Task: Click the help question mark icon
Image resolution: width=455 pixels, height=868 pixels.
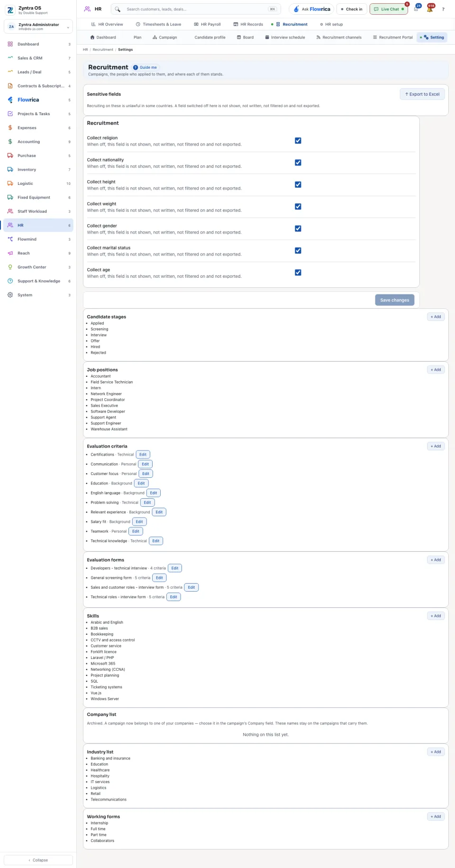Action: point(443,9)
